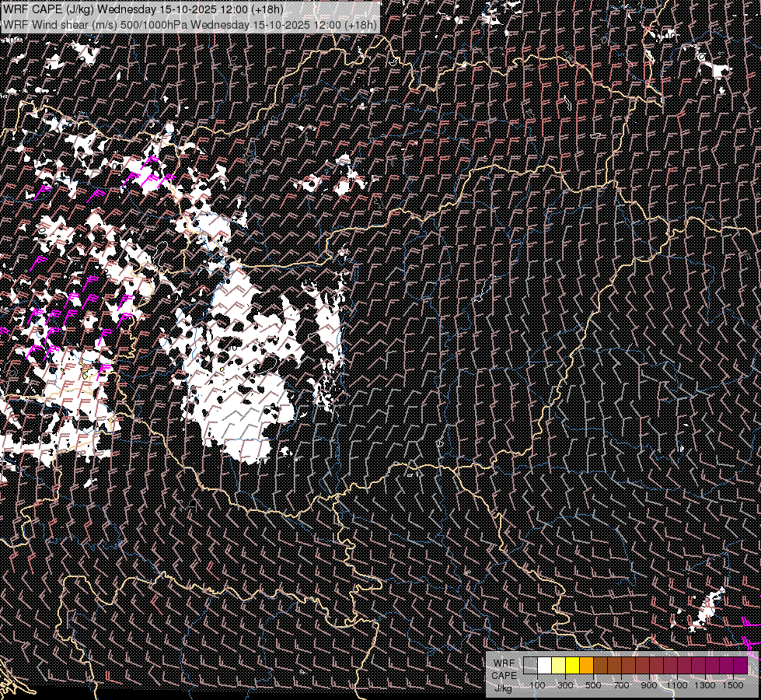Click the legend value 900

[x=649, y=685]
